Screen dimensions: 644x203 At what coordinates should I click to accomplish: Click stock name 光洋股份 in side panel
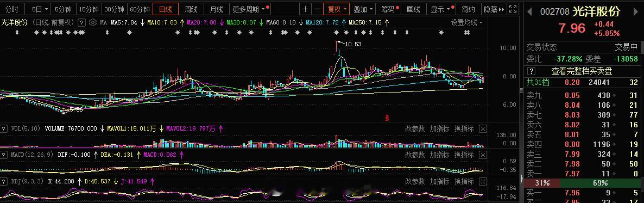[596, 11]
